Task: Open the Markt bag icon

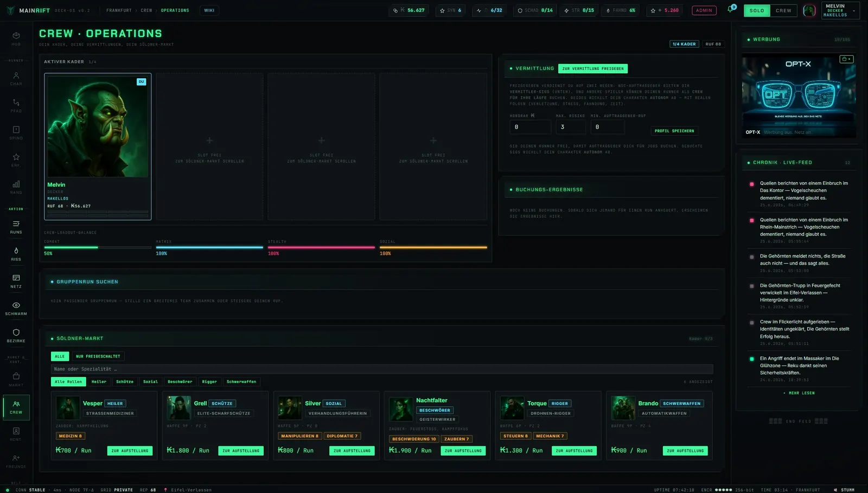Action: pos(16,379)
